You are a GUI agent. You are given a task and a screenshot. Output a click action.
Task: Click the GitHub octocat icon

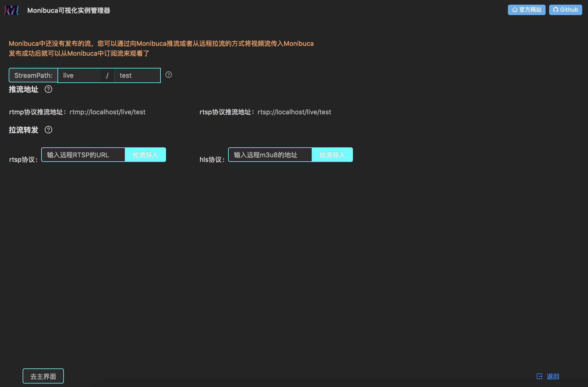(555, 10)
